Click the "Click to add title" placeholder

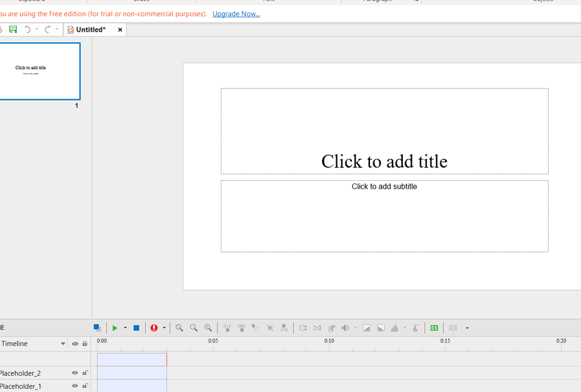coord(384,161)
